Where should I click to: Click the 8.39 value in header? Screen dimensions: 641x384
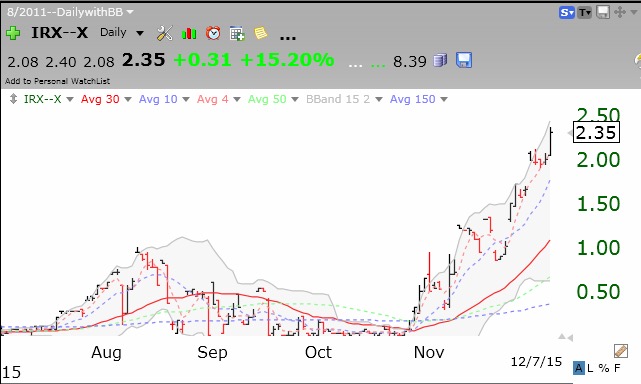click(410, 62)
